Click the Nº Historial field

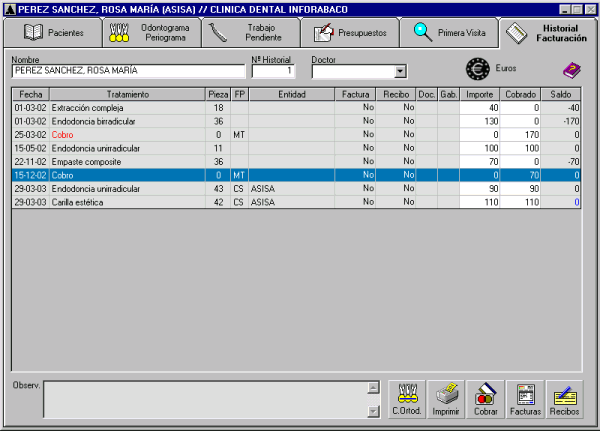pos(273,71)
